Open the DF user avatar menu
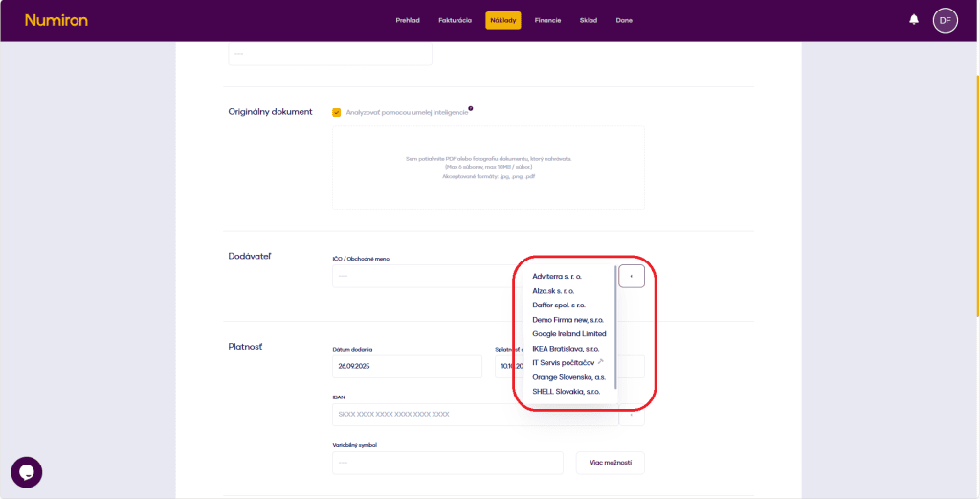Viewport: 980px width, 499px height. 945,20
